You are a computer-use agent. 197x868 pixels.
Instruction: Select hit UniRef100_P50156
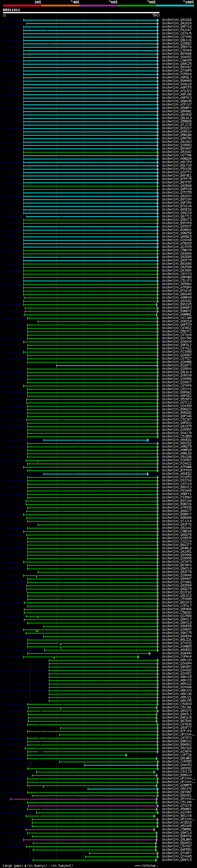click(x=176, y=169)
